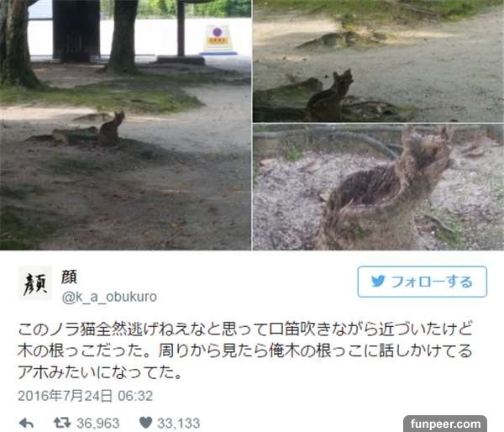Click the アホみたいになってた text line
504x432 pixels.
point(101,372)
